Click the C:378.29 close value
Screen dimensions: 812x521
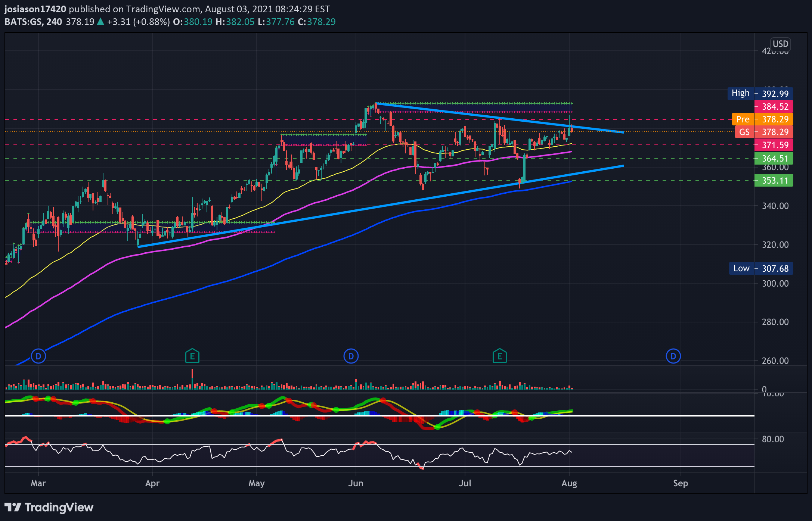pos(317,22)
